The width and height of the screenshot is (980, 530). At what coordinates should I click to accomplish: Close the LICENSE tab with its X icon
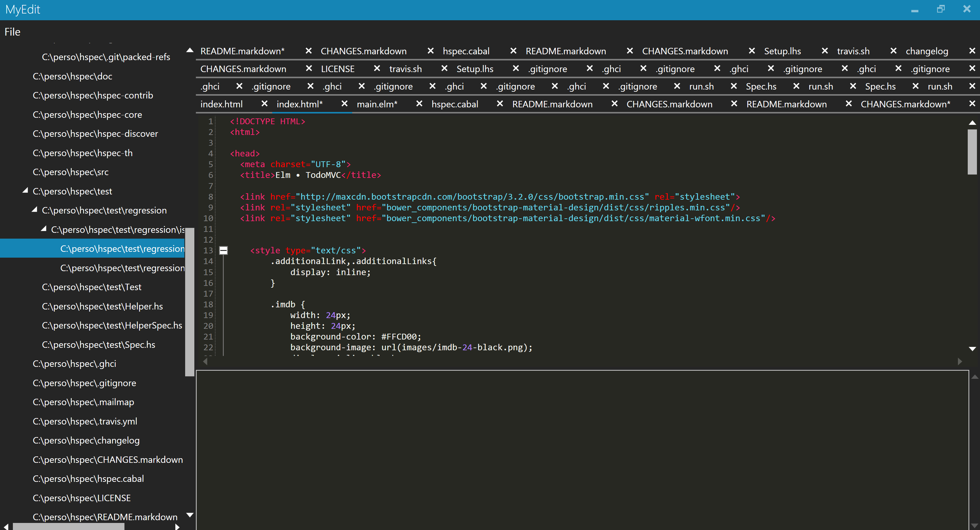coord(377,68)
